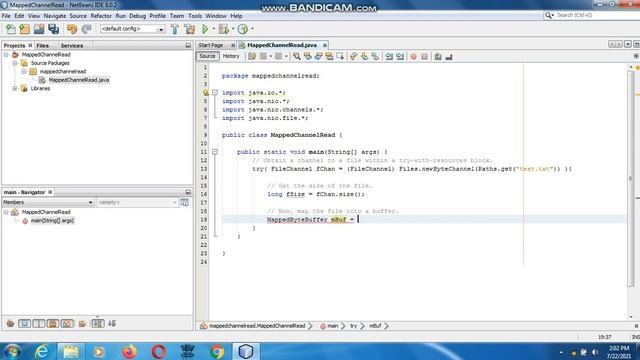Viewport: 640px width, 360px height.
Task: Click the Find Previous Occurrence icon
Action: [x=308, y=56]
